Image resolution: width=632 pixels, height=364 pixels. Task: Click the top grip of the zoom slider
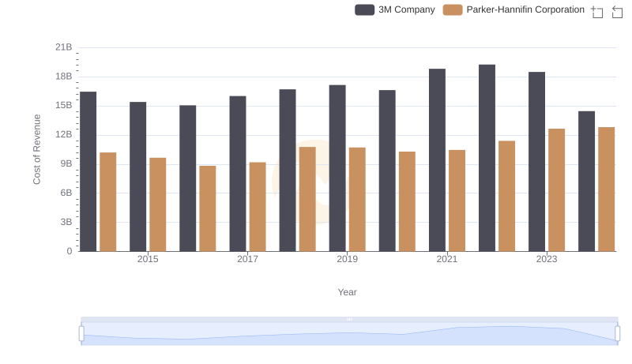coord(349,319)
